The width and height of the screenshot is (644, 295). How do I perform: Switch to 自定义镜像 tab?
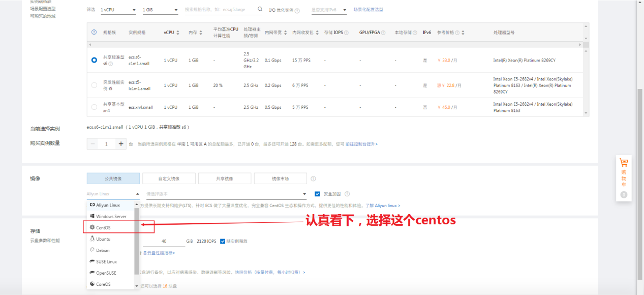[x=169, y=179]
